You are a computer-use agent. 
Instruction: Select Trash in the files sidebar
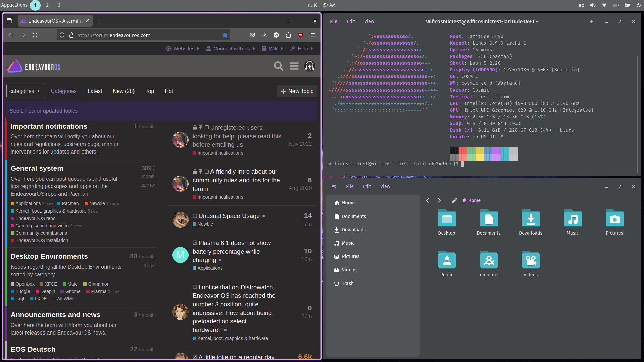347,283
